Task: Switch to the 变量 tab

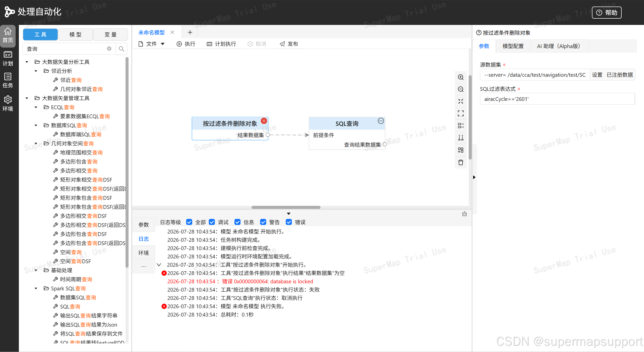Action: point(110,34)
